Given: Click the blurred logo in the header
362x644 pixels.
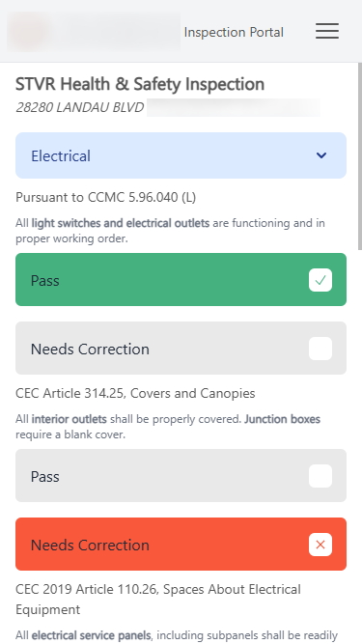Looking at the screenshot, I should [x=94, y=32].
